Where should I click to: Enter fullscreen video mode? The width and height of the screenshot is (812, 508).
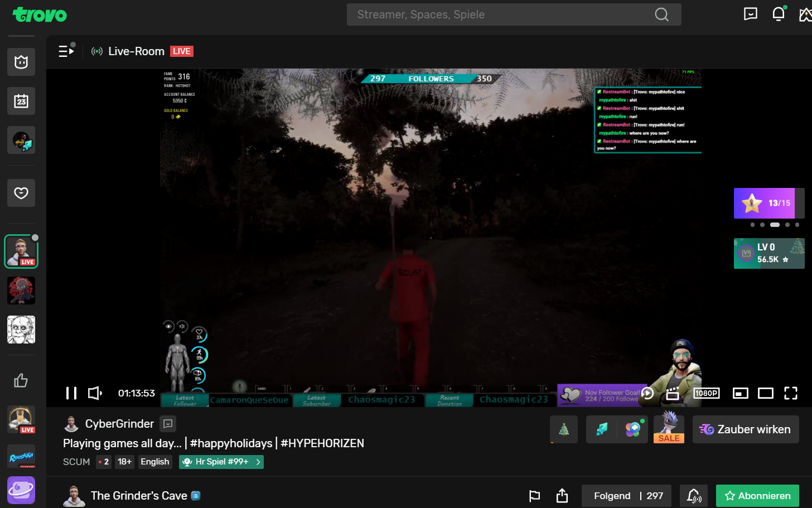click(x=791, y=393)
